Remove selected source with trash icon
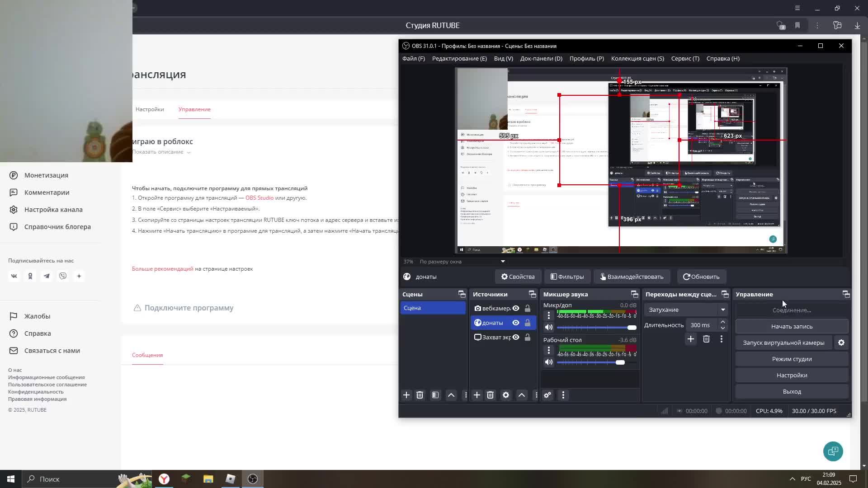 coord(491,395)
